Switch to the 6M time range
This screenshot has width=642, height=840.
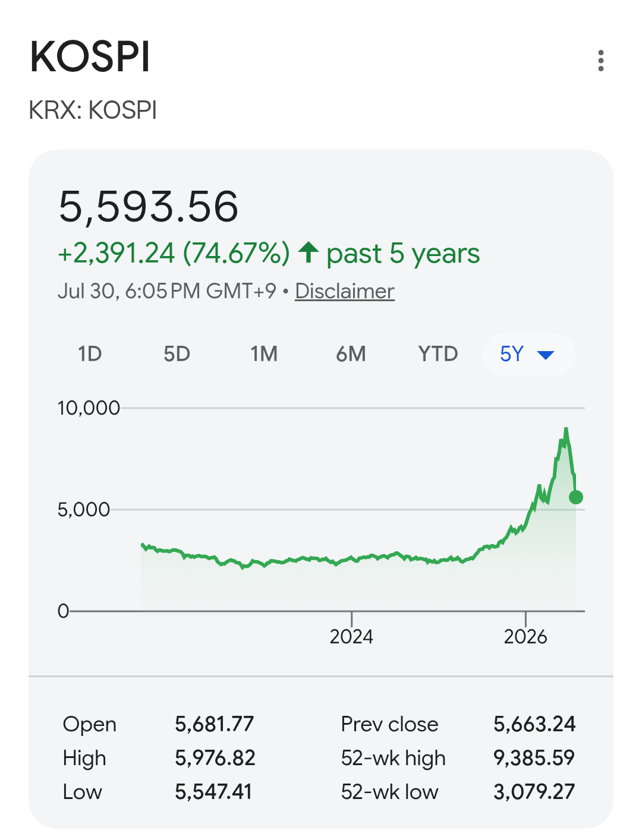[351, 354]
